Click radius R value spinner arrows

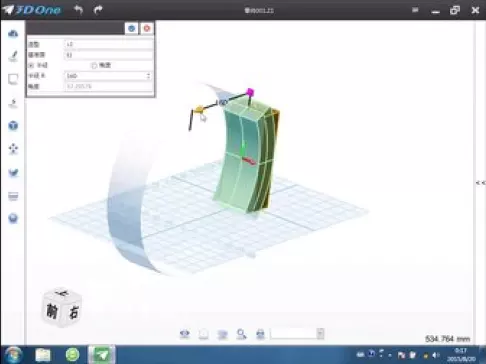pos(149,76)
